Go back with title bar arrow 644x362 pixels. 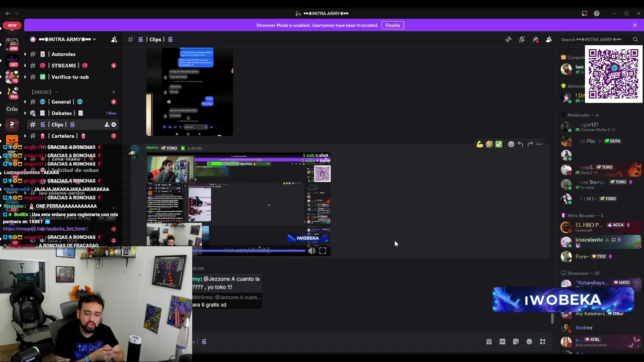click(8, 14)
